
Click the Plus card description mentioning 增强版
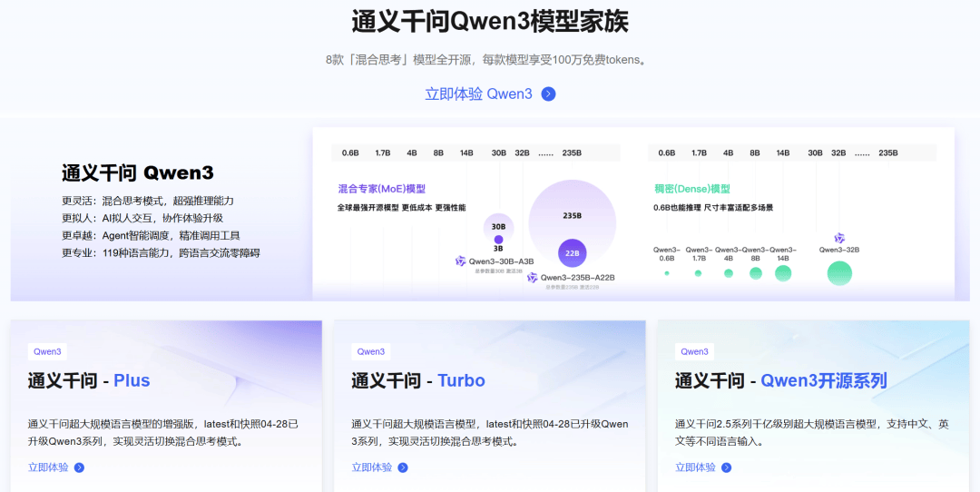[163, 433]
